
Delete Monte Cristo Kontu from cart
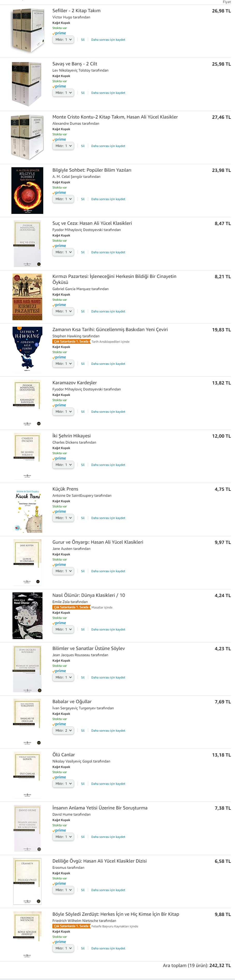[82, 146]
